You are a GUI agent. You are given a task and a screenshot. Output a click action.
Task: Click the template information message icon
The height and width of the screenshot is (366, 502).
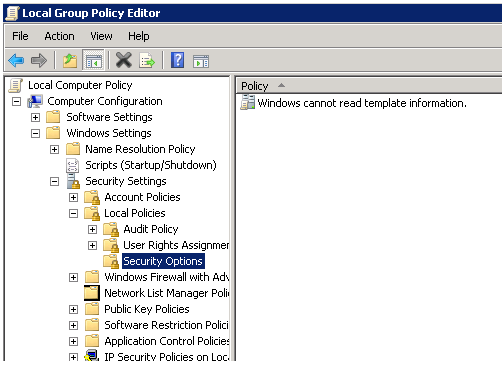tap(248, 102)
